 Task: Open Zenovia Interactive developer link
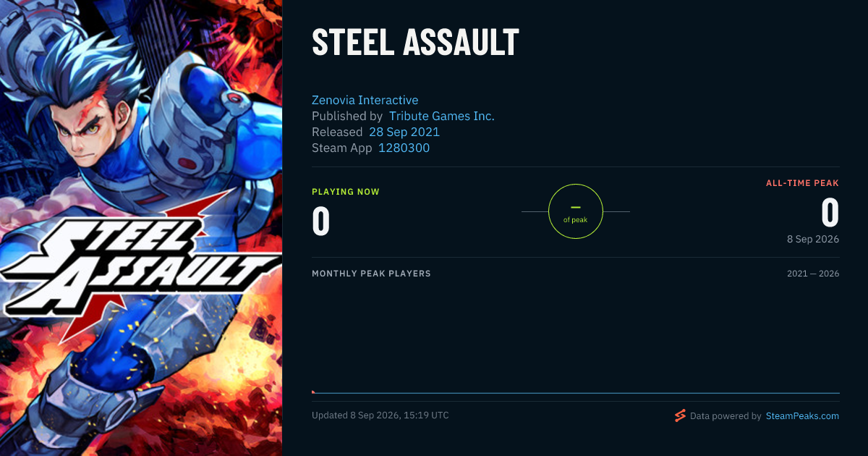click(x=365, y=100)
